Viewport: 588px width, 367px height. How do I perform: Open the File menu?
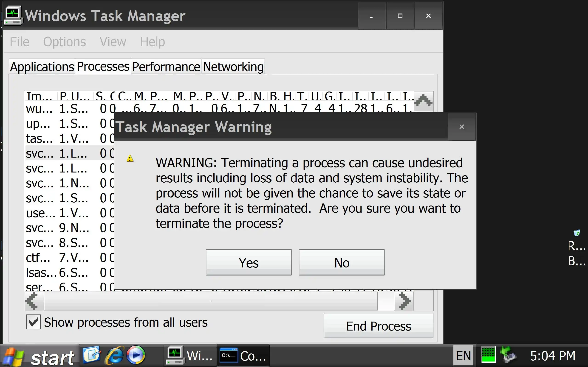coord(20,42)
